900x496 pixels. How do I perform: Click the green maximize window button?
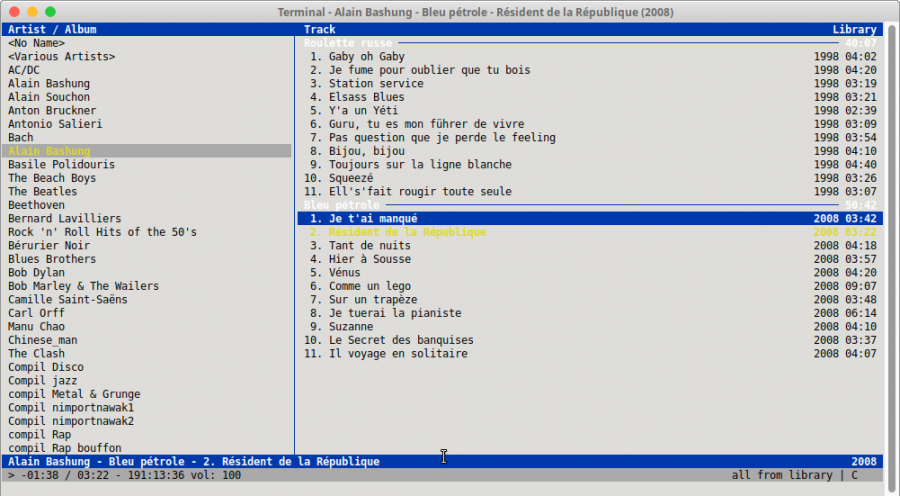(51, 11)
